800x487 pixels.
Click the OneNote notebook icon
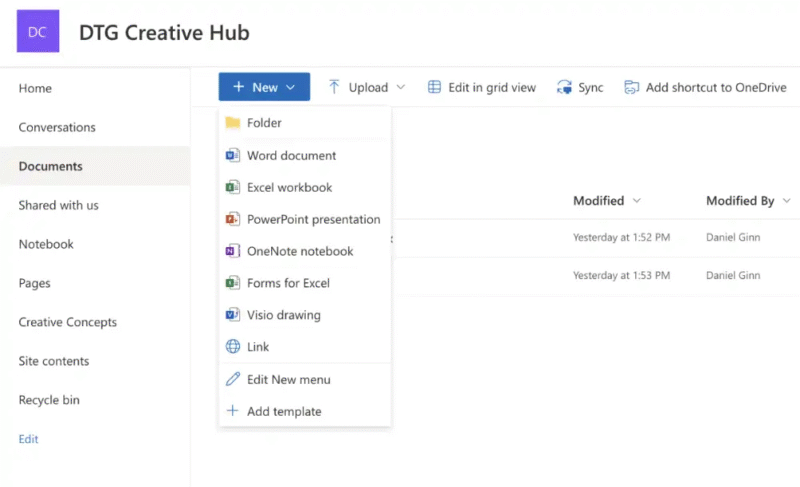[x=232, y=251]
